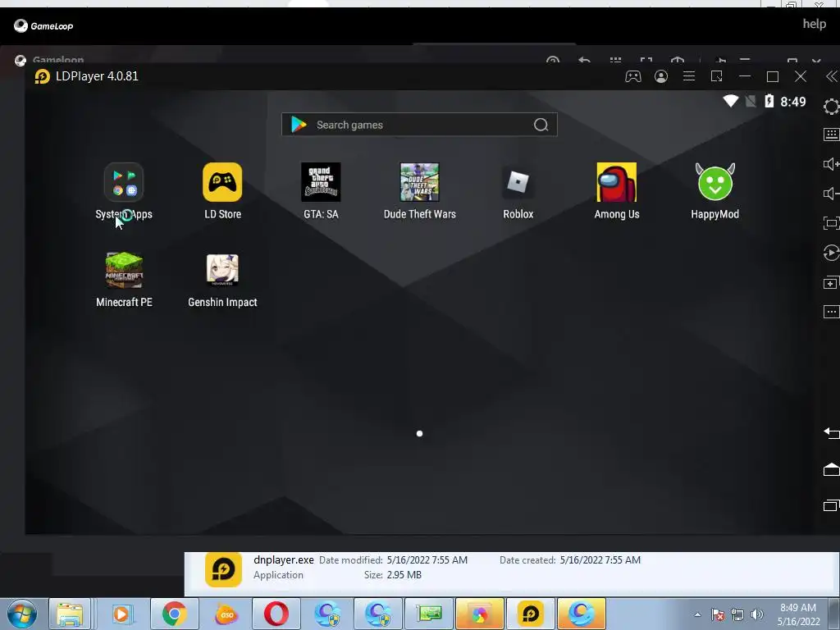
Task: Click the volume down sidebar icon
Action: [x=832, y=194]
